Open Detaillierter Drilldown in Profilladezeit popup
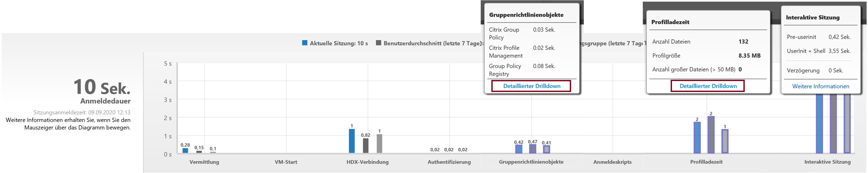The width and height of the screenshot is (868, 173). click(708, 86)
